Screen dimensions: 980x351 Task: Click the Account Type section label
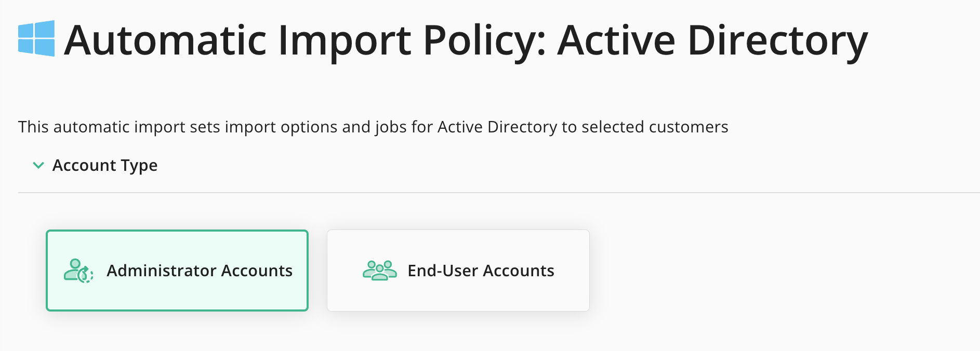tap(105, 165)
